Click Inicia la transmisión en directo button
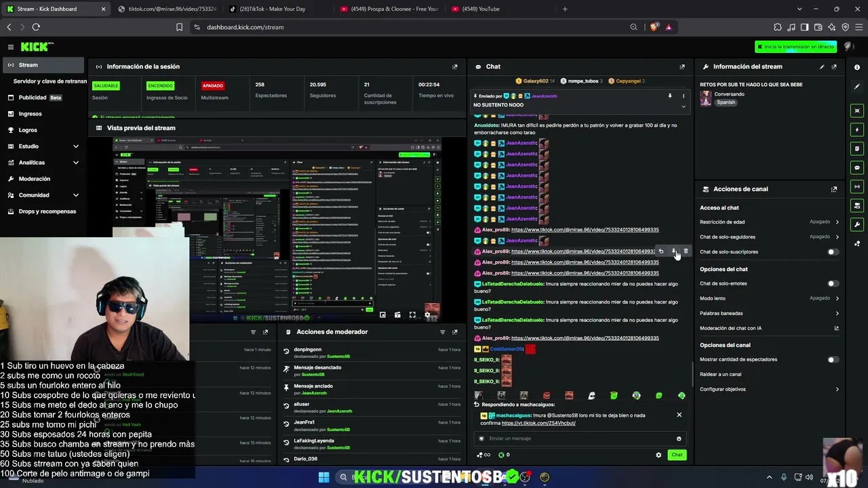868x488 pixels. [796, 47]
